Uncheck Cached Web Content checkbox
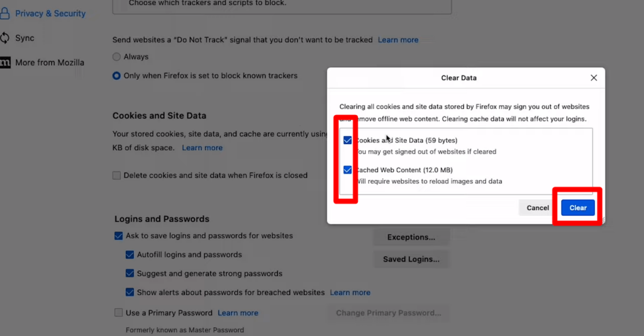The width and height of the screenshot is (644, 336). (347, 170)
